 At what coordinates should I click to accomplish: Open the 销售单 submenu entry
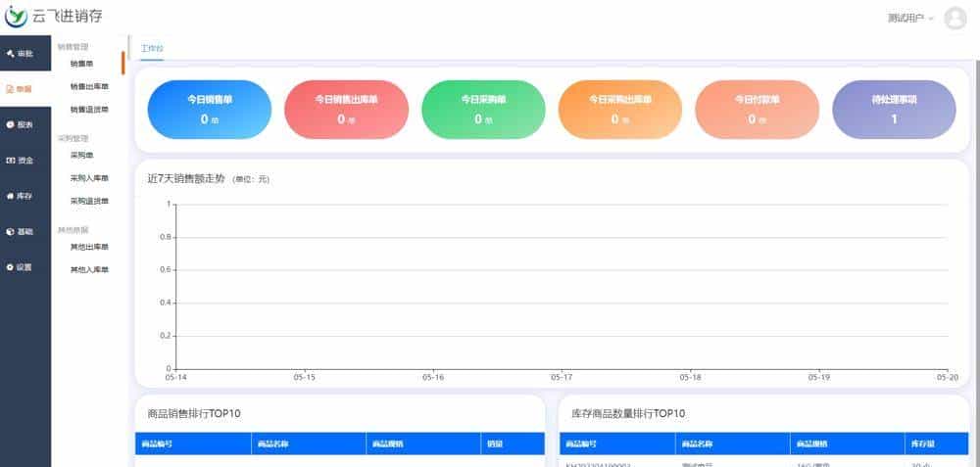coord(81,64)
